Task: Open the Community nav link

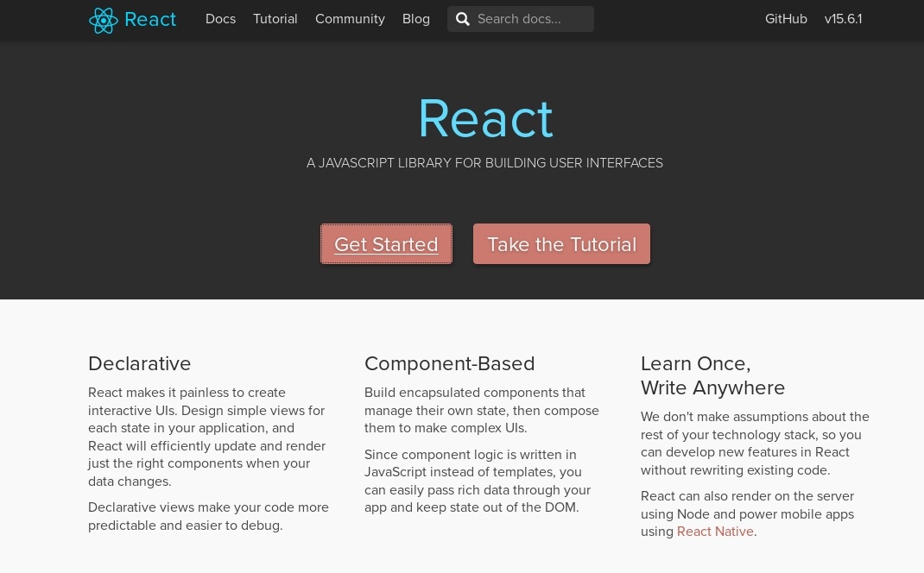Action: 350,19
